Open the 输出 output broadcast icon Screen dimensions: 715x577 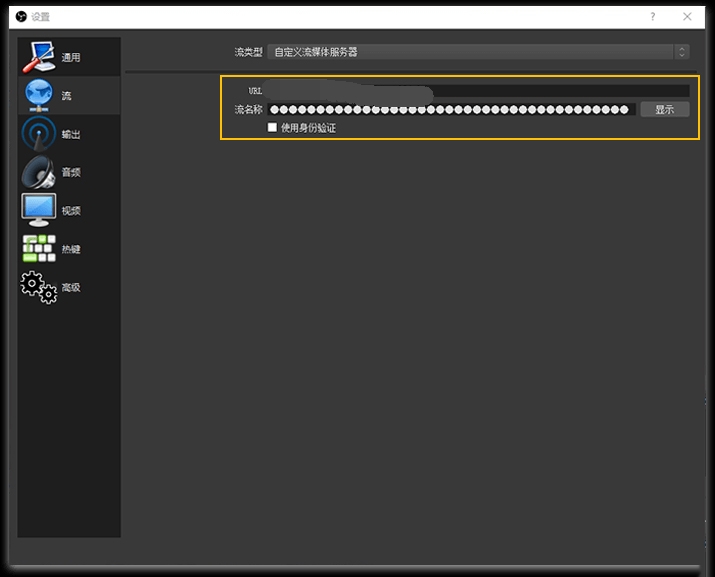[x=39, y=134]
